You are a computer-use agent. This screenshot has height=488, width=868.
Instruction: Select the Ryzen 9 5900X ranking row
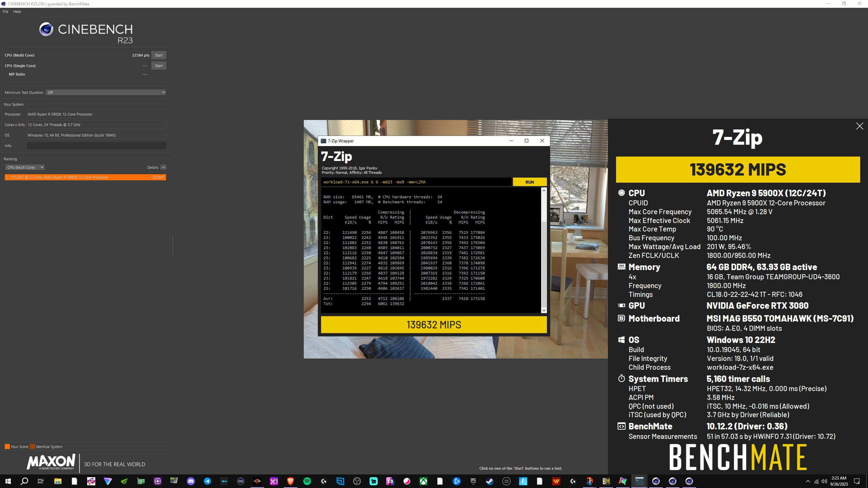(85, 177)
